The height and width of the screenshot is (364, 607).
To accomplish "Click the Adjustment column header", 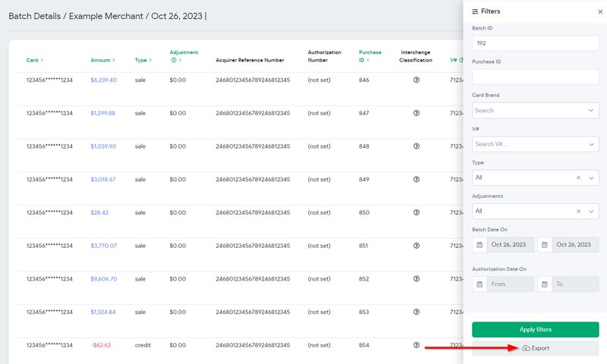I will [x=184, y=52].
